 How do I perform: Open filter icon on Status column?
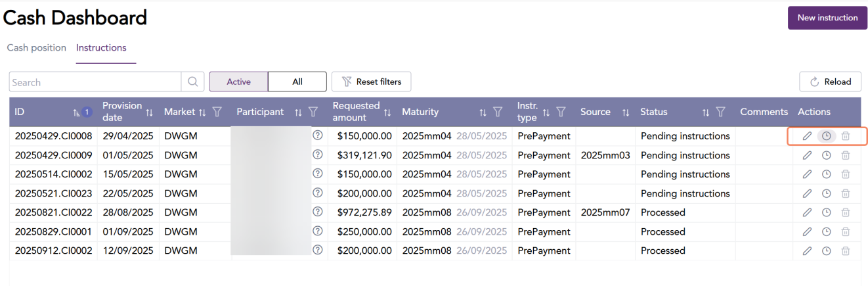tap(720, 112)
